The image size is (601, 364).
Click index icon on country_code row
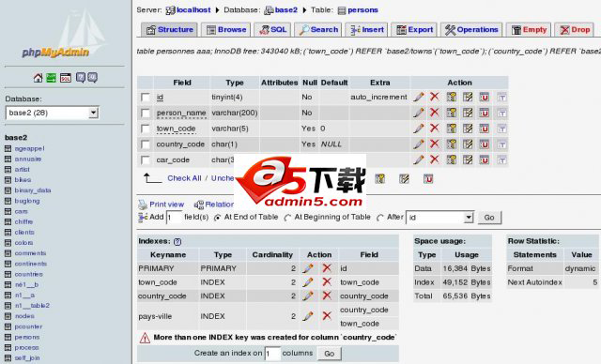(x=468, y=144)
